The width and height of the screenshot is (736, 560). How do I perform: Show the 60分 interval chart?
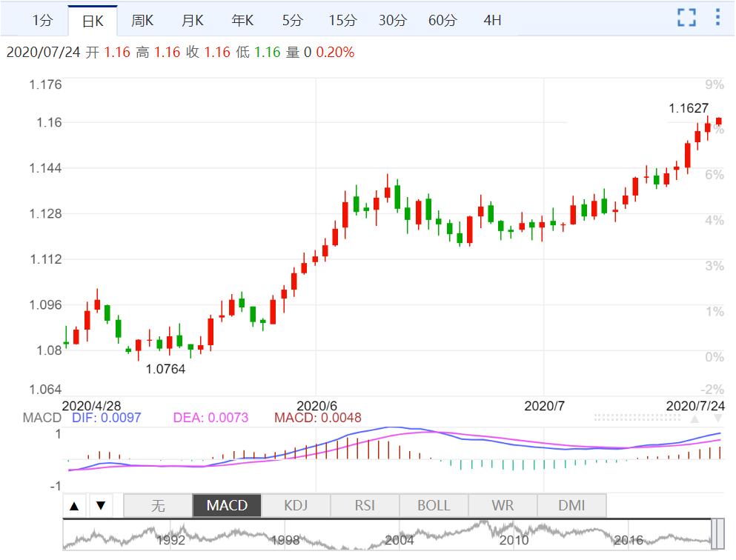442,21
